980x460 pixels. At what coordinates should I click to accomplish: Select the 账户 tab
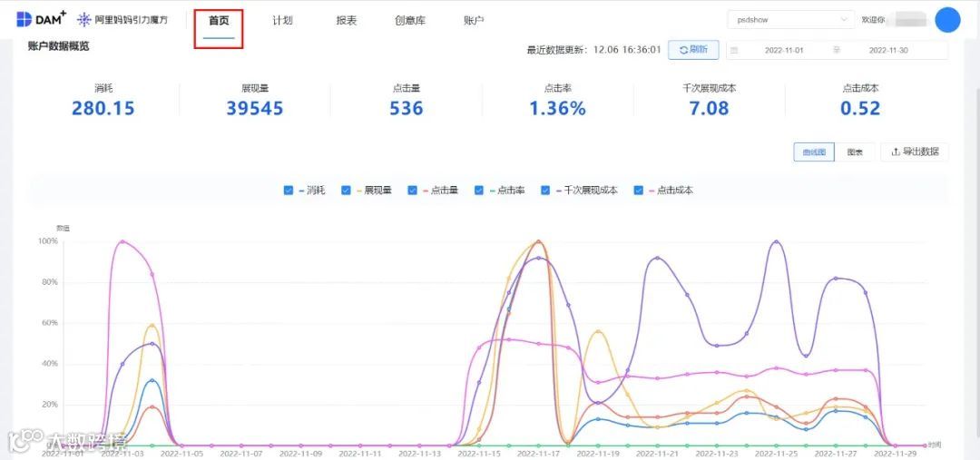point(474,21)
